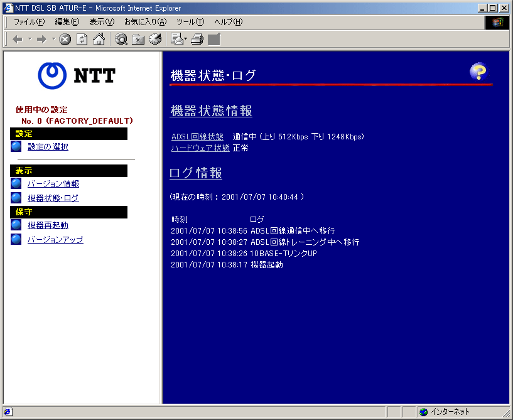
Task: Click the blue bullet beside 設定の選択
Action: [x=16, y=146]
